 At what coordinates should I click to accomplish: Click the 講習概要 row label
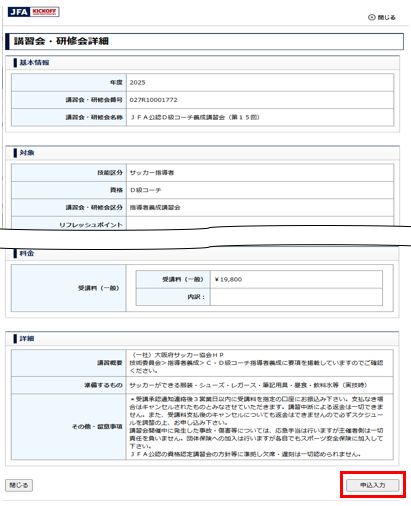point(110,363)
